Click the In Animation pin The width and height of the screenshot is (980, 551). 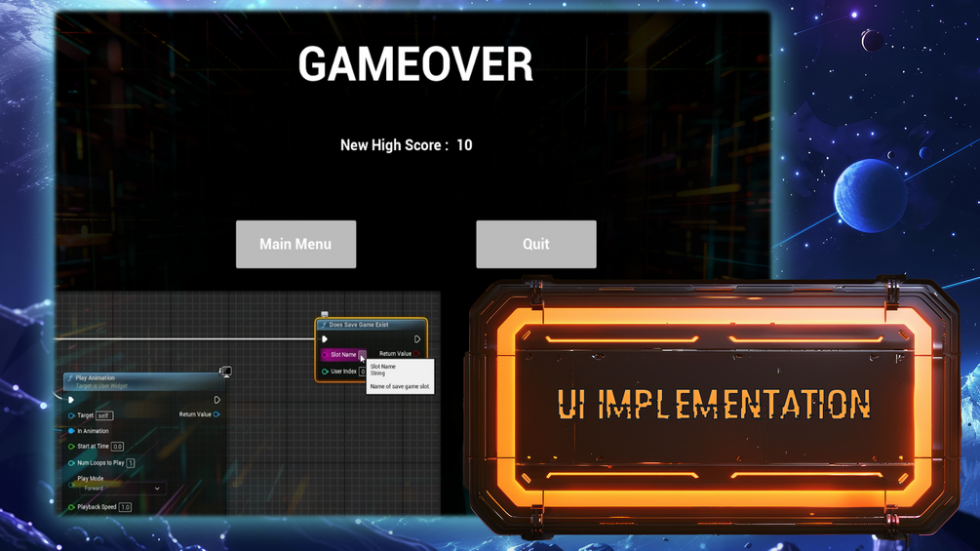click(x=71, y=431)
